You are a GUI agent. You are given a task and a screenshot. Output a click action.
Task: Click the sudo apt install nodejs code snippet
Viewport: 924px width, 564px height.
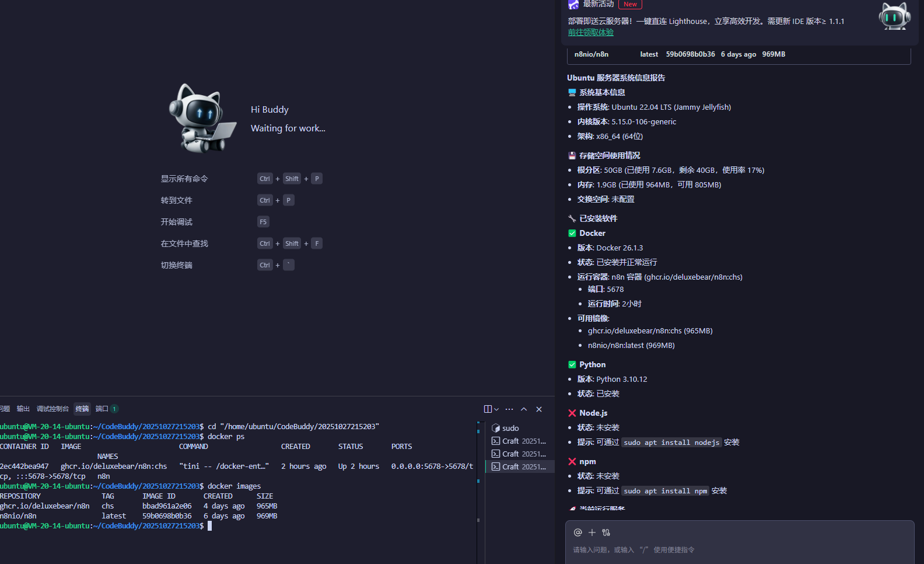(671, 443)
